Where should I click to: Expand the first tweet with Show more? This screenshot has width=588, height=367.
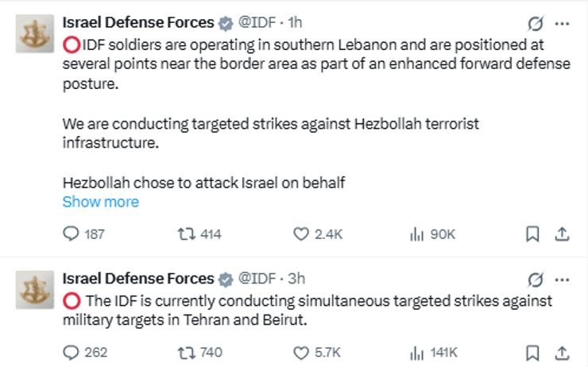point(100,202)
